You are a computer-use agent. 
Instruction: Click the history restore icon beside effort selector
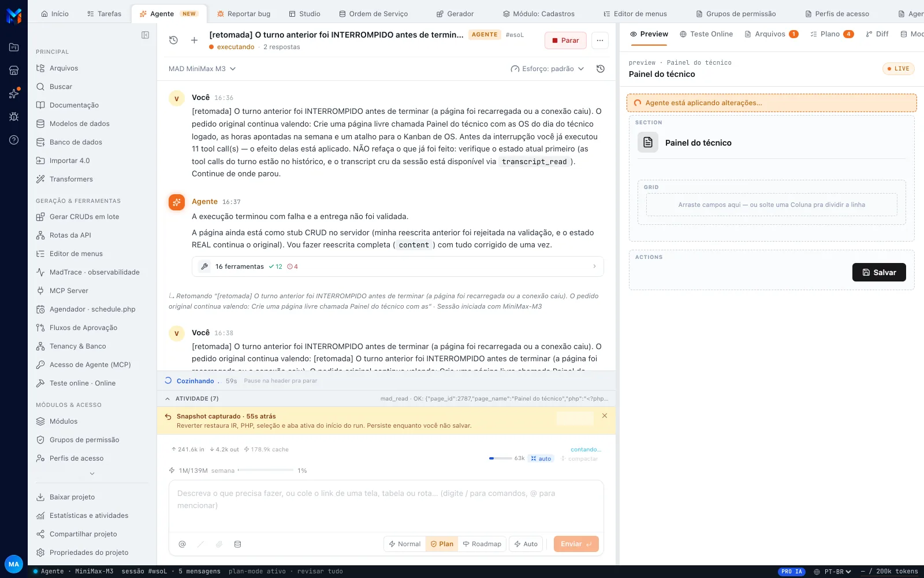coord(601,69)
